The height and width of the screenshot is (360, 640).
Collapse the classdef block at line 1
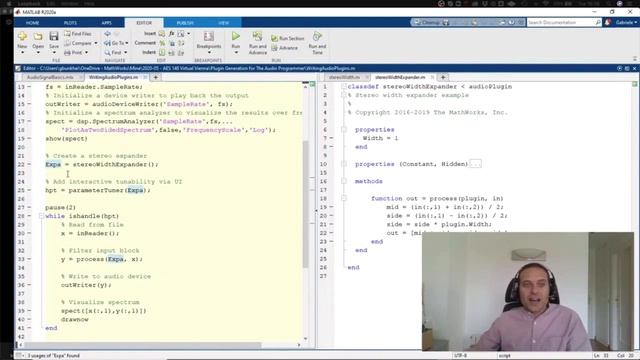344,87
